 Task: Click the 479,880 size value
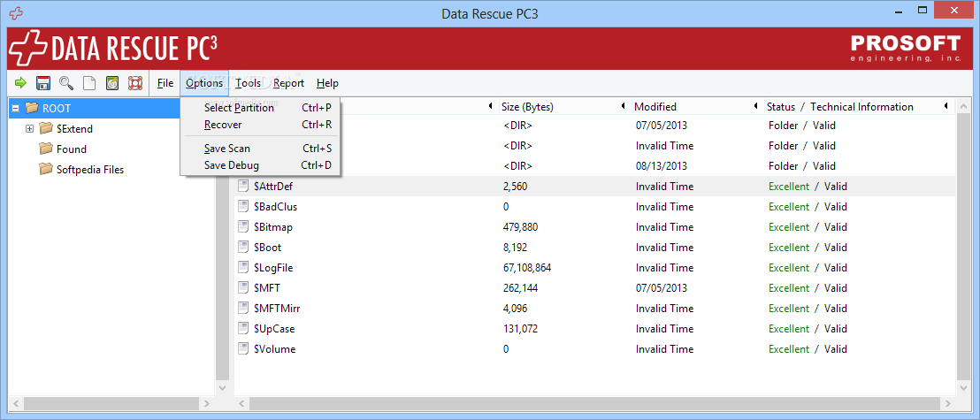click(x=520, y=227)
